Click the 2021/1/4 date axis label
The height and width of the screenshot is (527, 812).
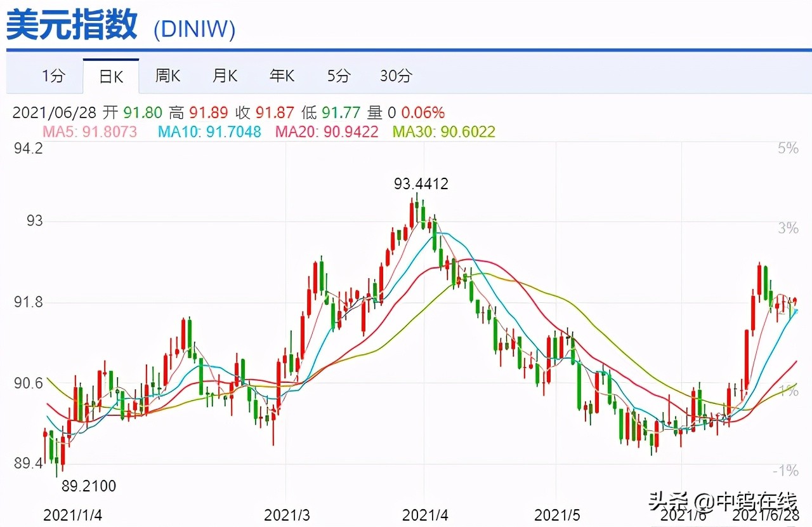point(72,515)
